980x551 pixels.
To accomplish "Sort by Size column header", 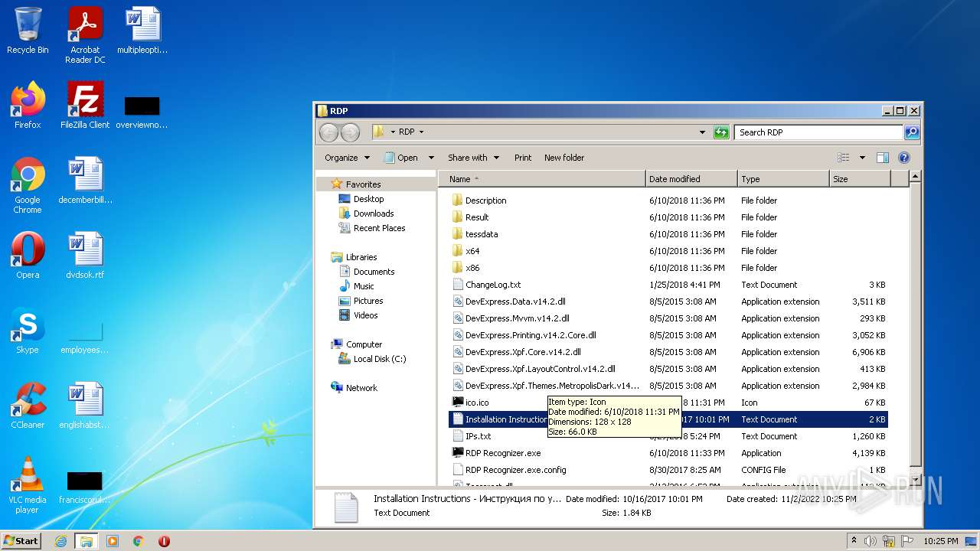I will [860, 179].
